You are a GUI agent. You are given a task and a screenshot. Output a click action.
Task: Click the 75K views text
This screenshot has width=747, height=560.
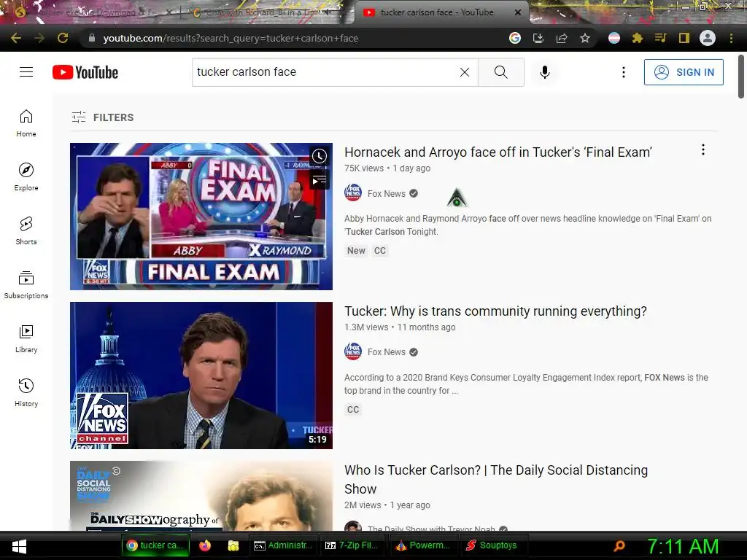click(364, 168)
